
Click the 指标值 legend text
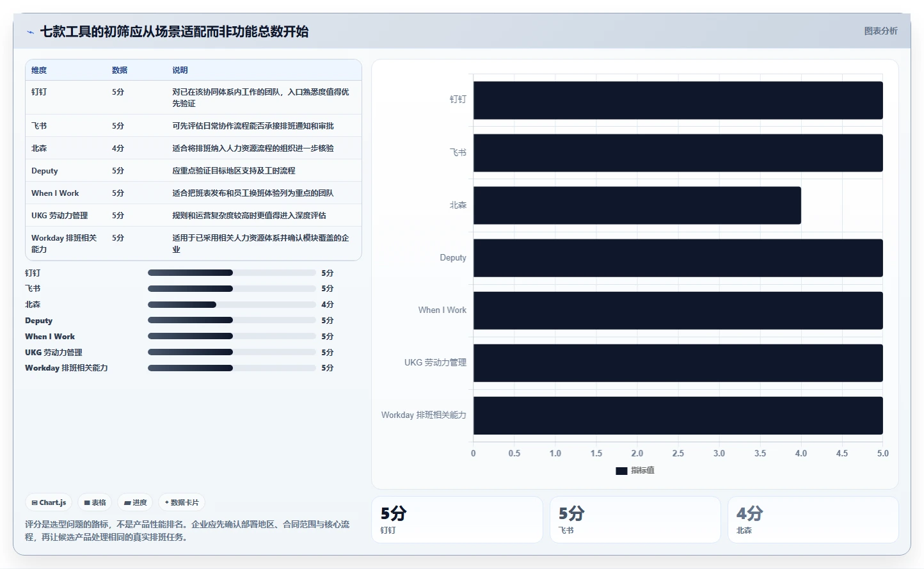pyautogui.click(x=642, y=470)
